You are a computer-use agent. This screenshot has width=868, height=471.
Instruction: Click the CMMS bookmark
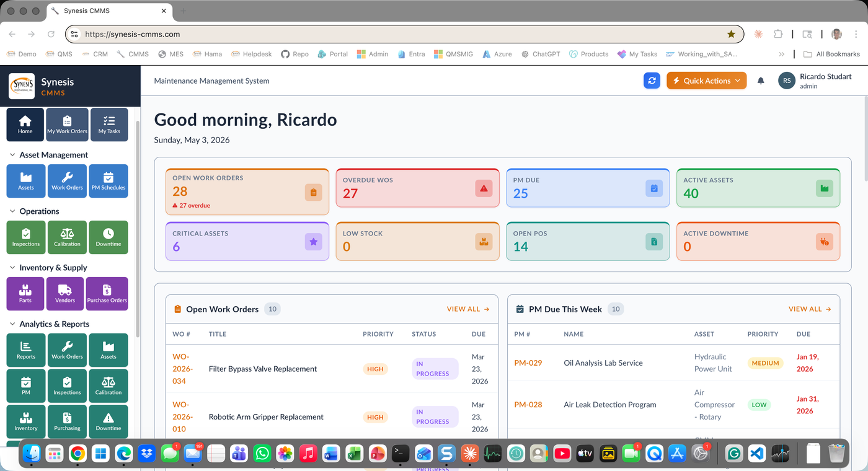[x=133, y=54]
